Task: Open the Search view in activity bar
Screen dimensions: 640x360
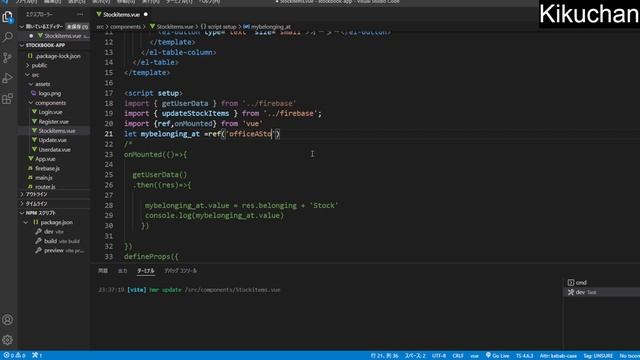Action: click(7, 37)
